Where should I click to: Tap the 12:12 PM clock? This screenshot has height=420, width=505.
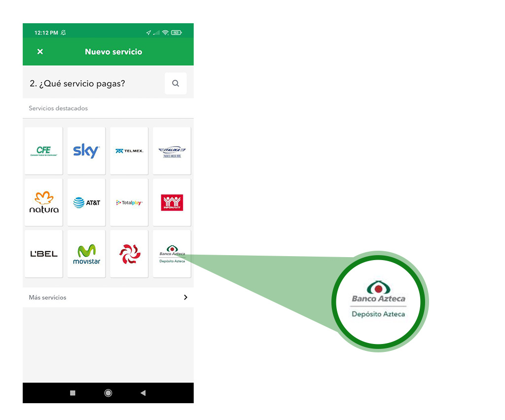pyautogui.click(x=46, y=33)
